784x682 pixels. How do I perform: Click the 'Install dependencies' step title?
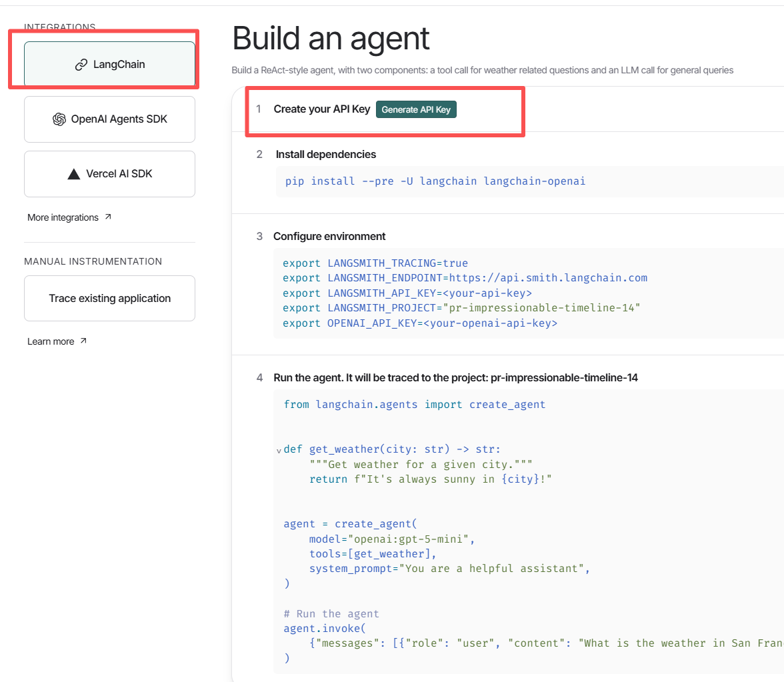(325, 155)
